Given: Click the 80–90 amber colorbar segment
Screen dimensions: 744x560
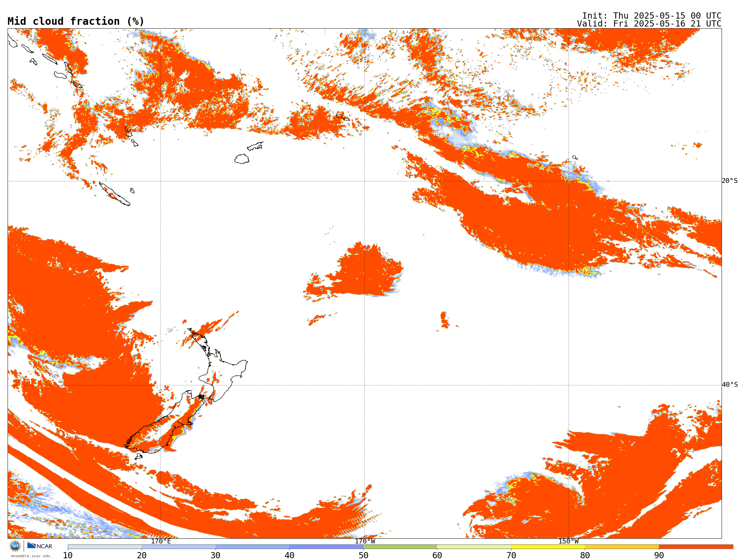Looking at the screenshot, I should 622,547.
